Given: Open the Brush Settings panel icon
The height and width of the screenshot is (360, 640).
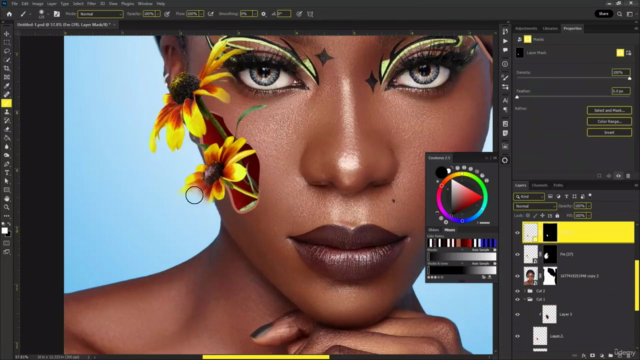Looking at the screenshot, I should (57, 14).
